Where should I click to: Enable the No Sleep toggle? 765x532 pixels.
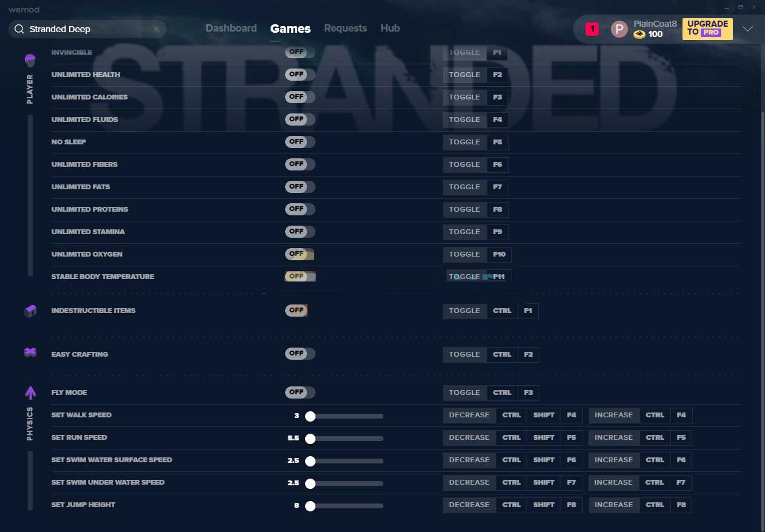tap(300, 142)
